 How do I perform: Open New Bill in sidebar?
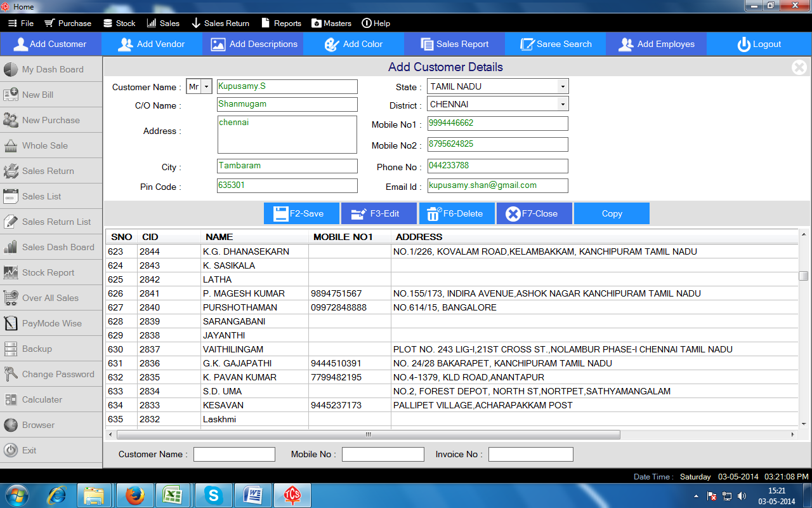[x=38, y=95]
